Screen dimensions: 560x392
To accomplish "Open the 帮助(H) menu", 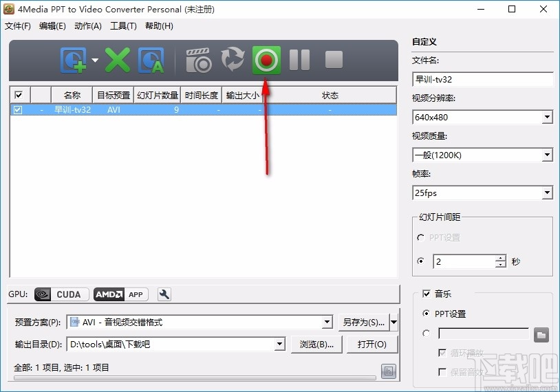I will [x=159, y=26].
